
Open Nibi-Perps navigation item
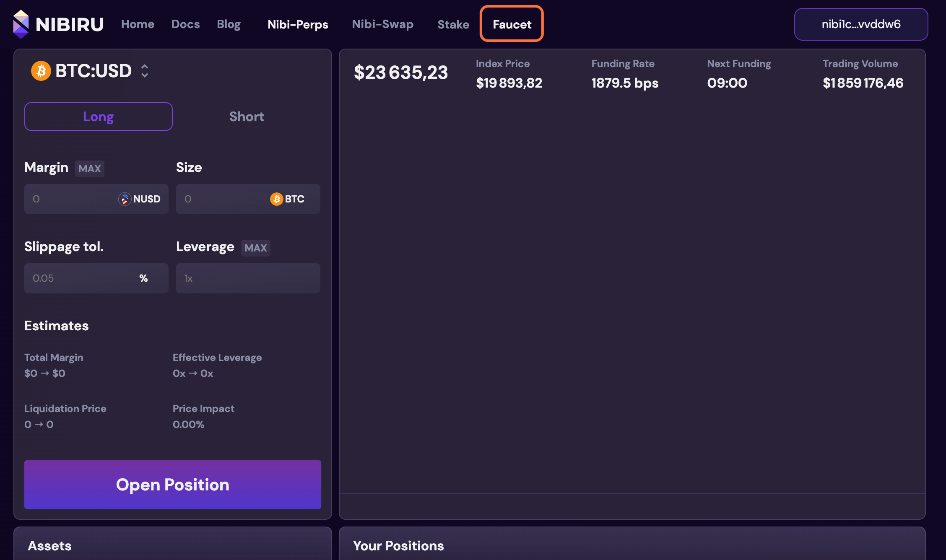click(298, 24)
